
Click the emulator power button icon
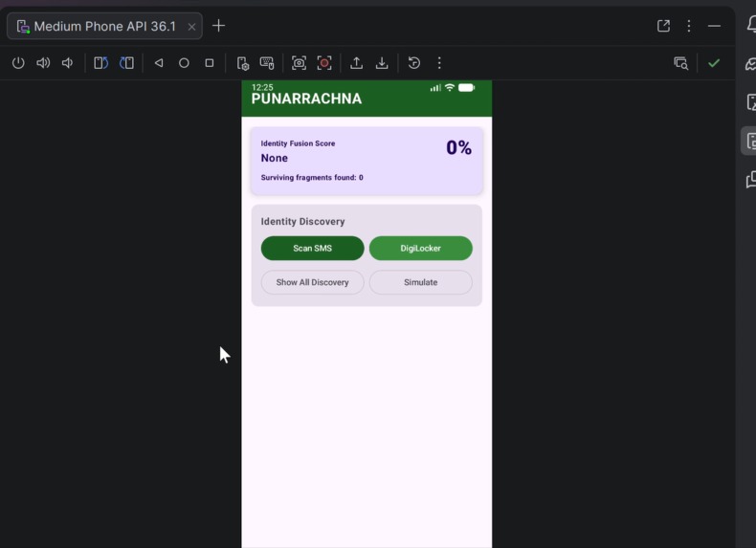tap(18, 63)
